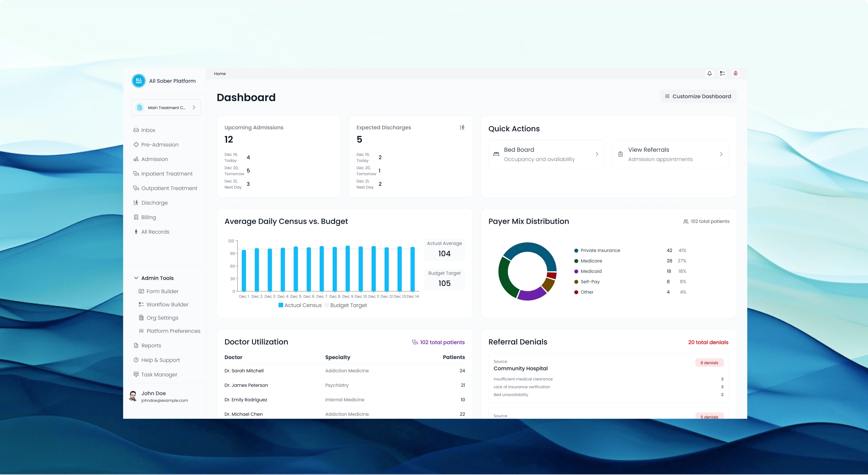Viewport: 868px width, 475px height.
Task: Click the Private Insurance legend dot
Action: pos(576,250)
